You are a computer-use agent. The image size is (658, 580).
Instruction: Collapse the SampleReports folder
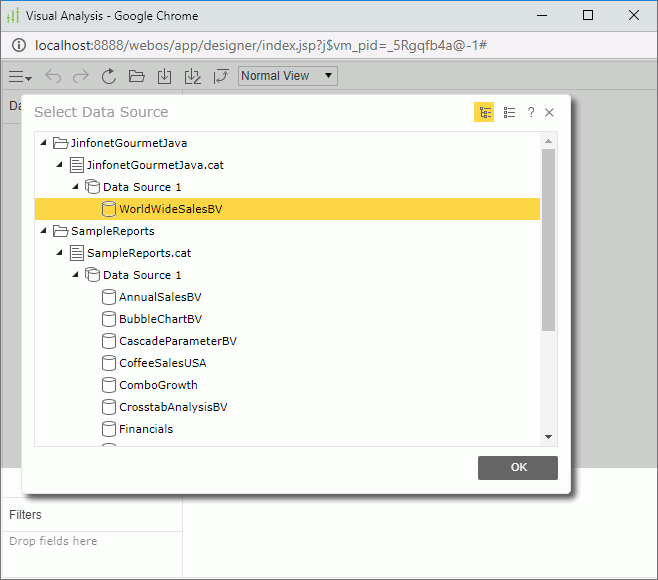click(44, 230)
